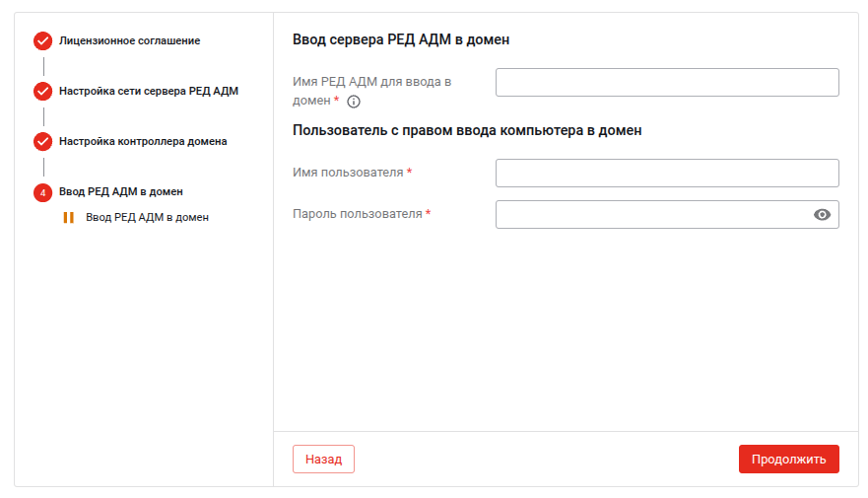This screenshot has width=868, height=498.
Task: Select the Ввод РЕД АДМ в домен sub-step
Action: tap(147, 218)
